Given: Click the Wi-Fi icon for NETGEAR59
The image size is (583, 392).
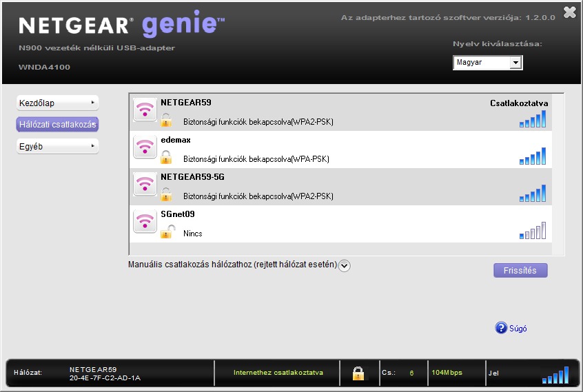Looking at the screenshot, I should 145,110.
